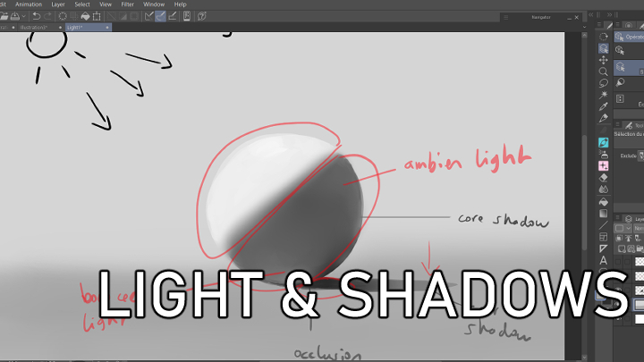Toggle Snap to Grid icon
The height and width of the screenshot is (362, 644).
173,16
